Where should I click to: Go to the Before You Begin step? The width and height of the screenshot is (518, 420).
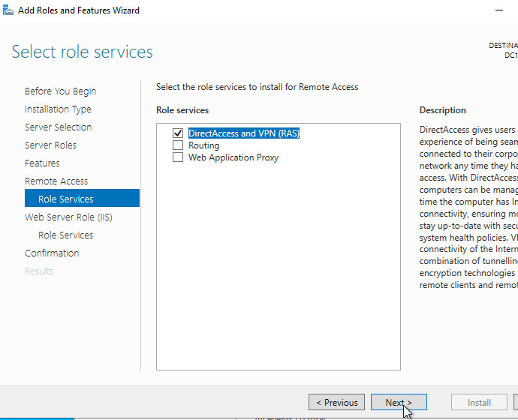click(60, 91)
